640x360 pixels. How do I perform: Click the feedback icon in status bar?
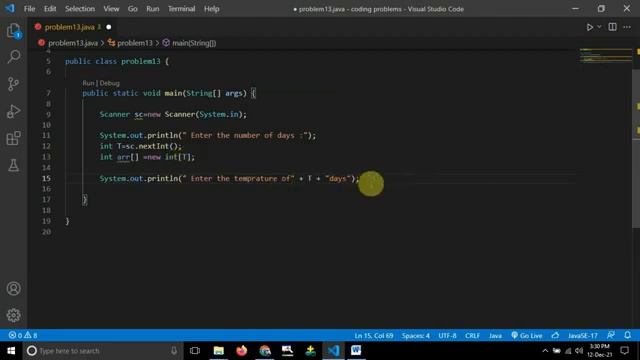click(x=611, y=335)
